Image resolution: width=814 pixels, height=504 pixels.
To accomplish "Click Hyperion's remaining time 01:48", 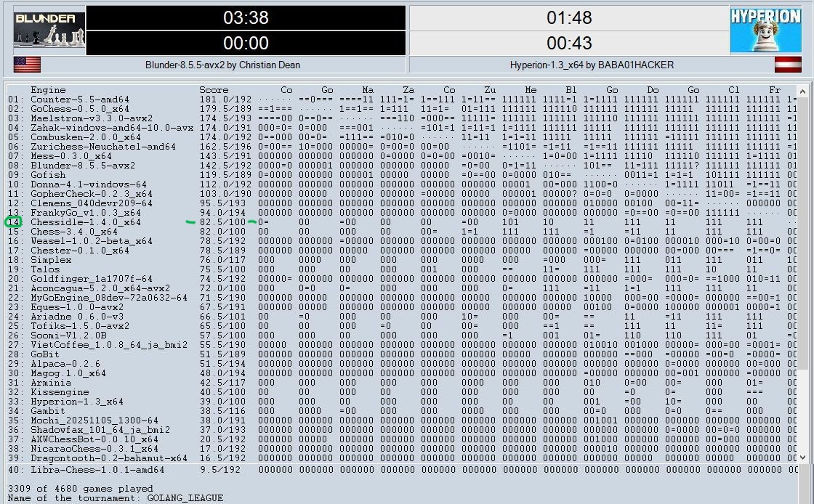I will click(x=569, y=17).
